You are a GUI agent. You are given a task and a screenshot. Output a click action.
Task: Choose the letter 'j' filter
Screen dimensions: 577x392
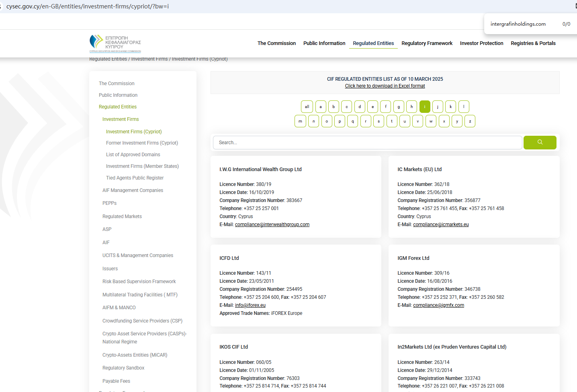click(x=438, y=106)
